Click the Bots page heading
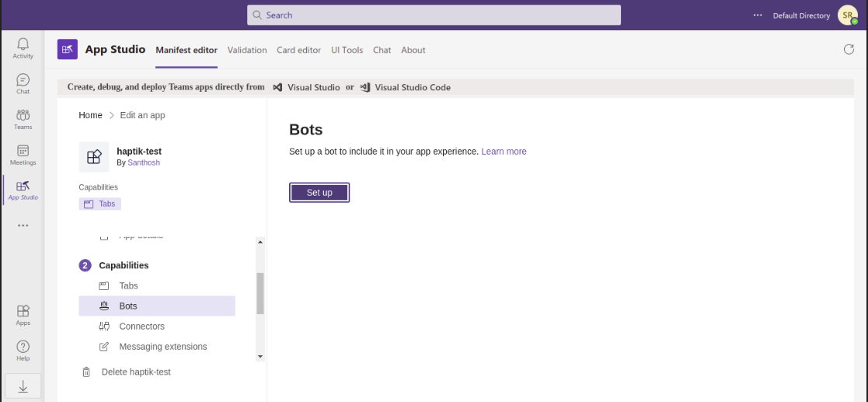This screenshot has width=868, height=402. 306,130
